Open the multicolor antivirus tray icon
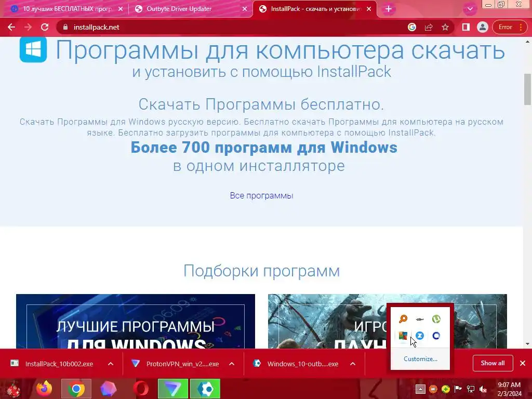 point(403,336)
